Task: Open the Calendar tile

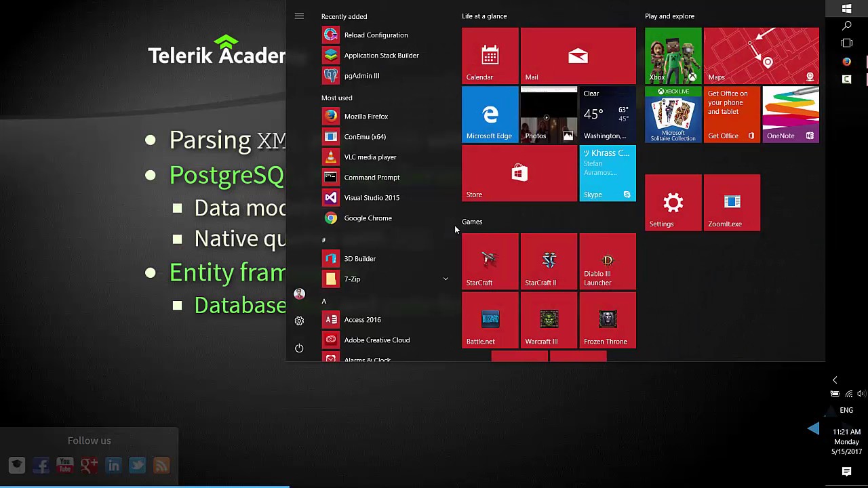Action: pos(490,56)
